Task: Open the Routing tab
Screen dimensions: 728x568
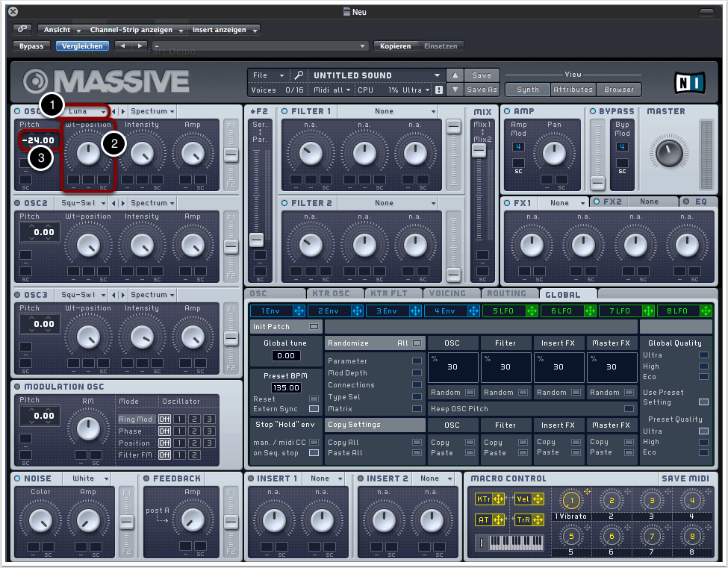Action: pos(507,294)
